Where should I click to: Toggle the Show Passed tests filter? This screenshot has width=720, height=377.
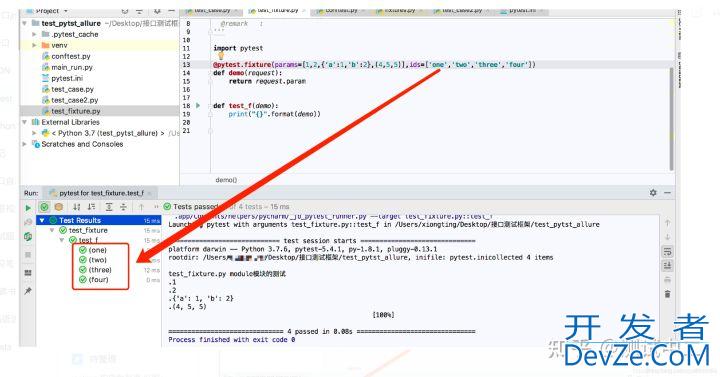click(x=44, y=207)
